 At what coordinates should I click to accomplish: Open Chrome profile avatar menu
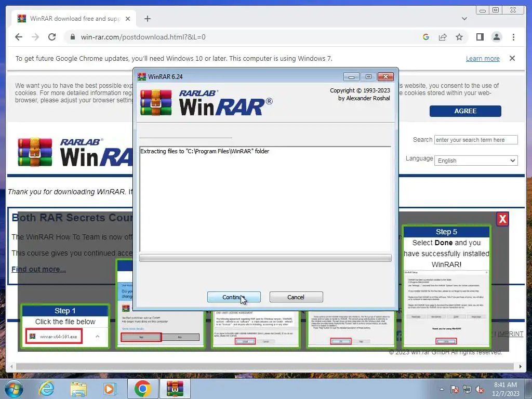pyautogui.click(x=496, y=37)
